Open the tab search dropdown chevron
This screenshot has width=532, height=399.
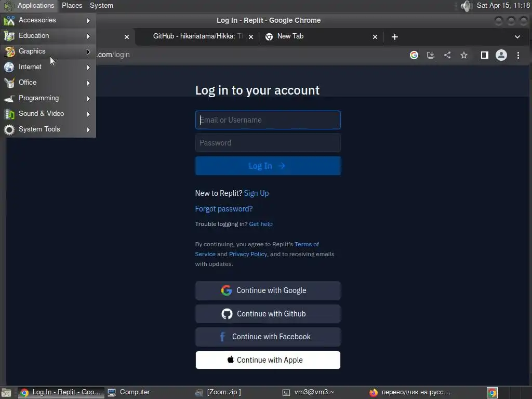pos(517,37)
